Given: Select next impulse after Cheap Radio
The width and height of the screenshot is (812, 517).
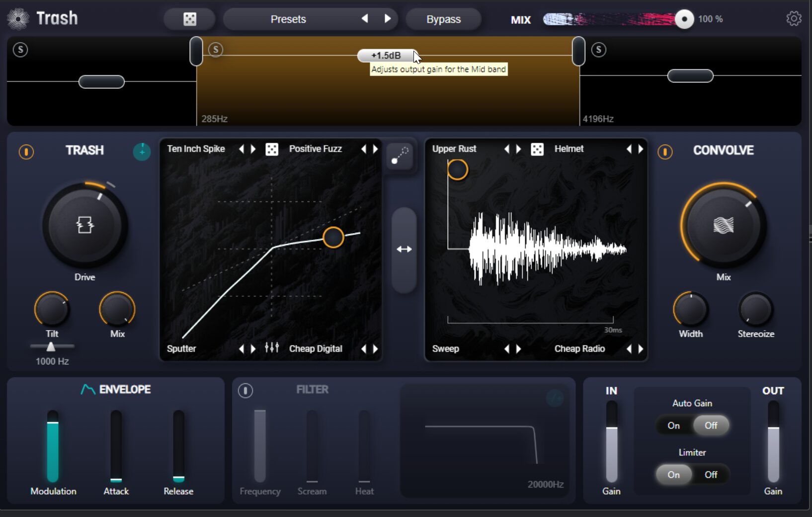Looking at the screenshot, I should 641,348.
